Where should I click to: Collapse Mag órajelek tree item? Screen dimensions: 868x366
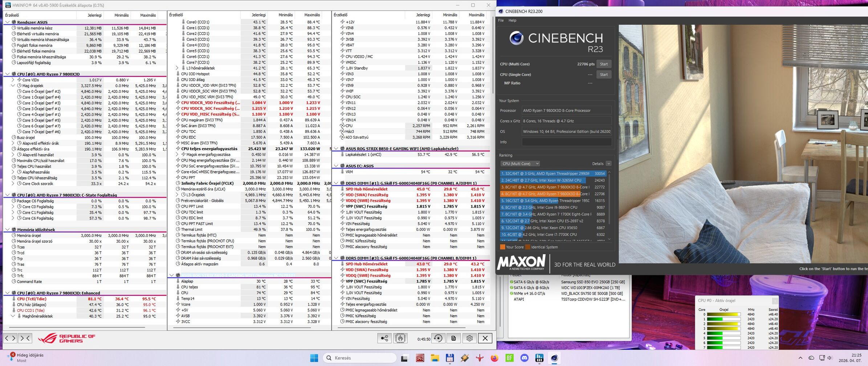click(13, 86)
